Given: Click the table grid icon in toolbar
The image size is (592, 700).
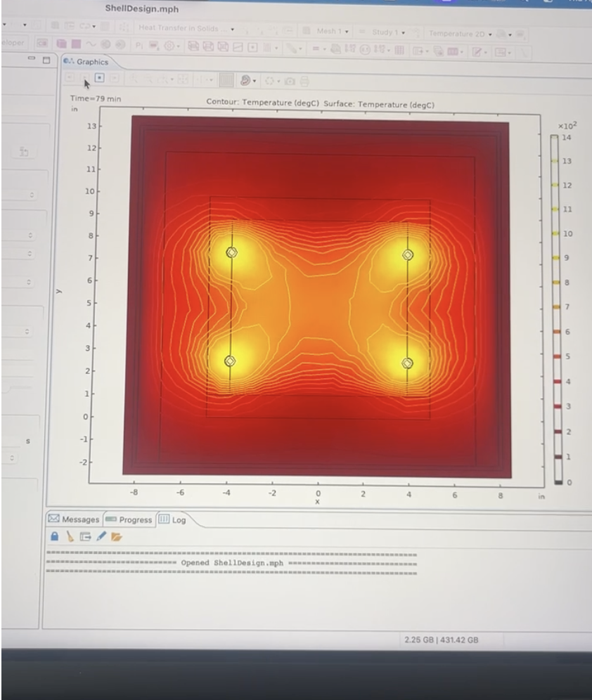Looking at the screenshot, I should point(399,51).
